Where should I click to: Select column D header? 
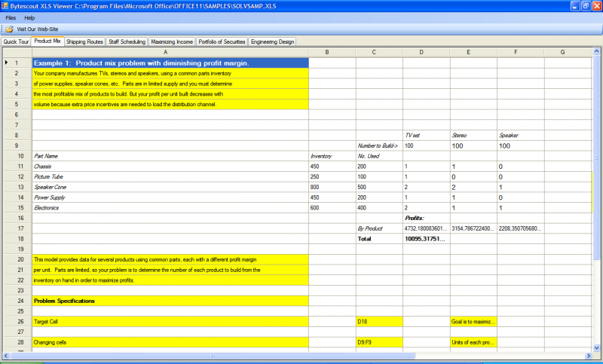(x=421, y=52)
